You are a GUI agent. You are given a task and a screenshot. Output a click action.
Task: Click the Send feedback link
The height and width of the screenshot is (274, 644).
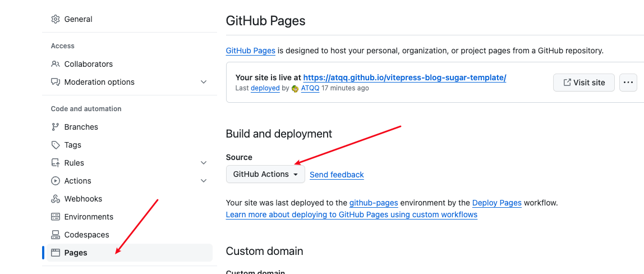(x=337, y=175)
